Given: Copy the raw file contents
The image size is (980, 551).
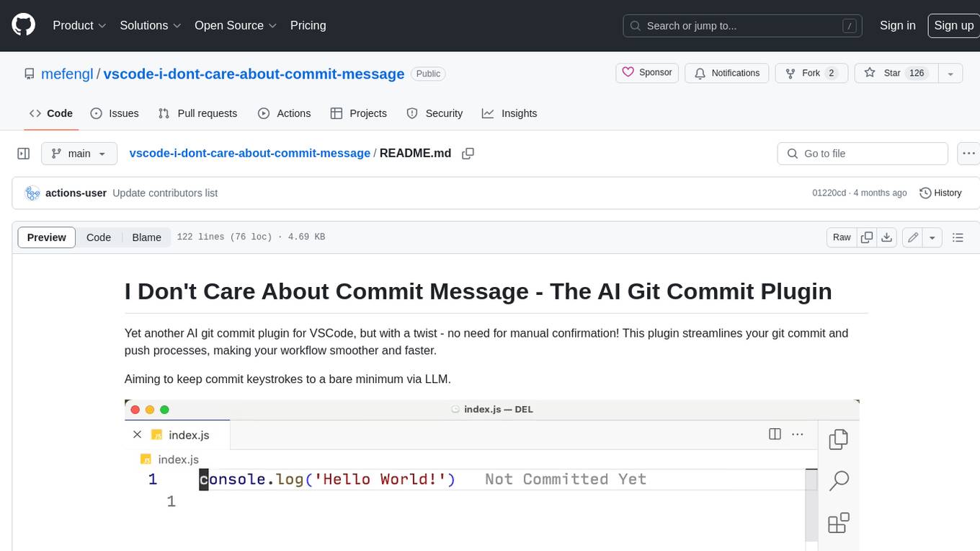Looking at the screenshot, I should tap(867, 237).
